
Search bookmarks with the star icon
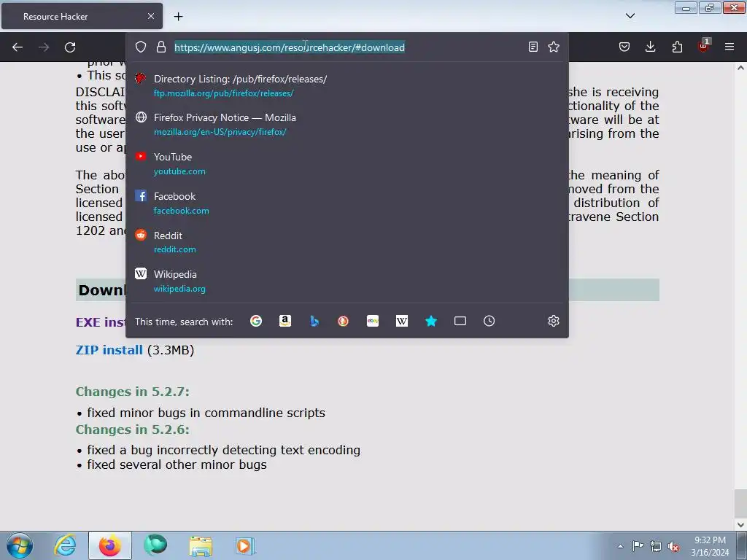point(431,321)
